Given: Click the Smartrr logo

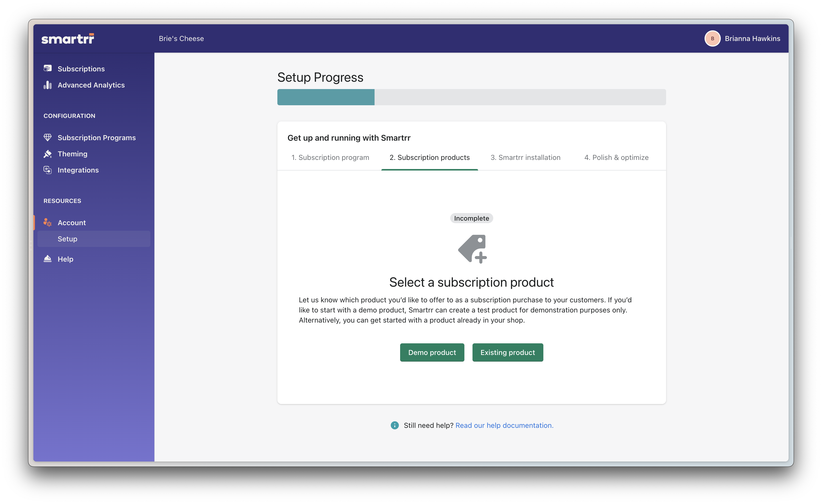Looking at the screenshot, I should [68, 39].
